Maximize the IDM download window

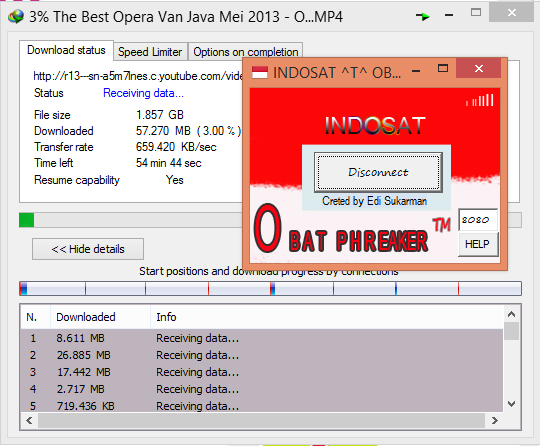tap(476, 13)
